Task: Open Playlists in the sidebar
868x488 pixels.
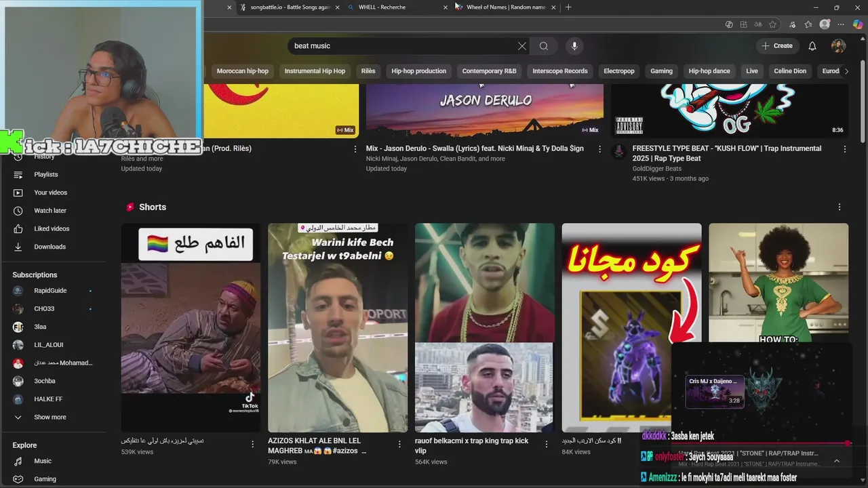Action: click(x=45, y=174)
